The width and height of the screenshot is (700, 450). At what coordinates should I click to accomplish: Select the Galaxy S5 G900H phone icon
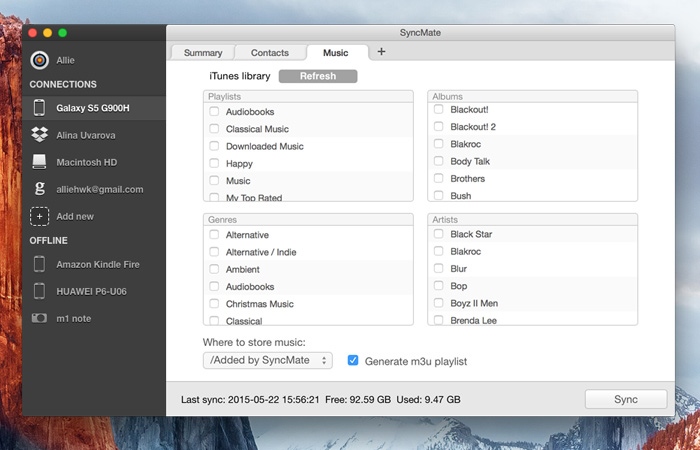point(39,108)
